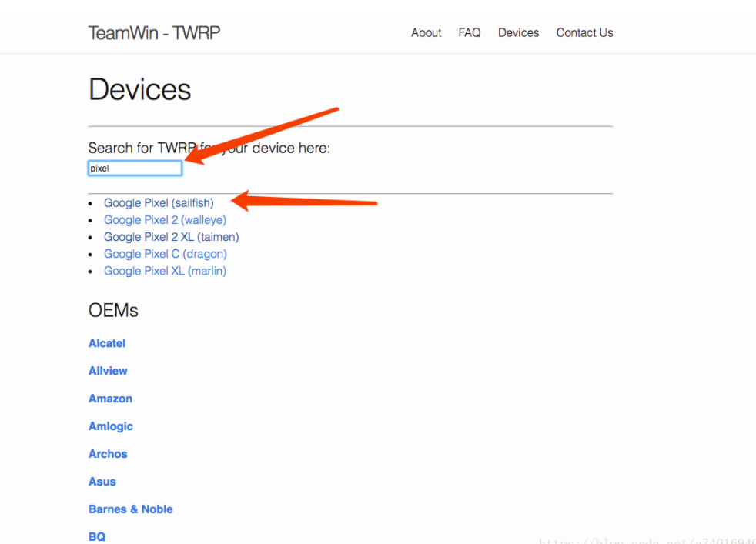Screen dimensions: 756x544
Task: Focus the device search box containing 'pixel'
Action: [x=135, y=169]
